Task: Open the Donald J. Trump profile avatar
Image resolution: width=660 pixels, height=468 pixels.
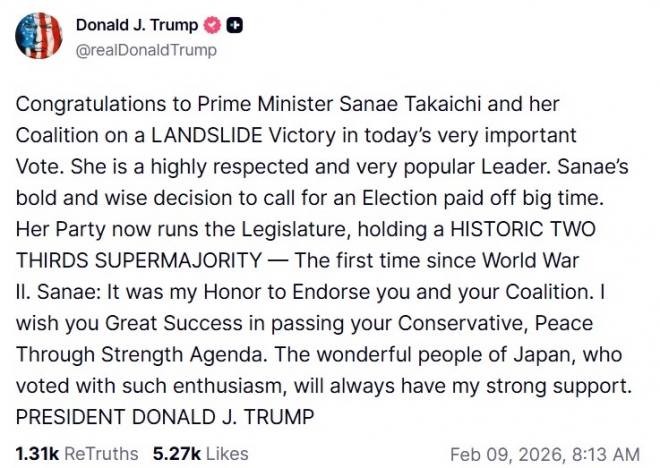Action: coord(38,37)
